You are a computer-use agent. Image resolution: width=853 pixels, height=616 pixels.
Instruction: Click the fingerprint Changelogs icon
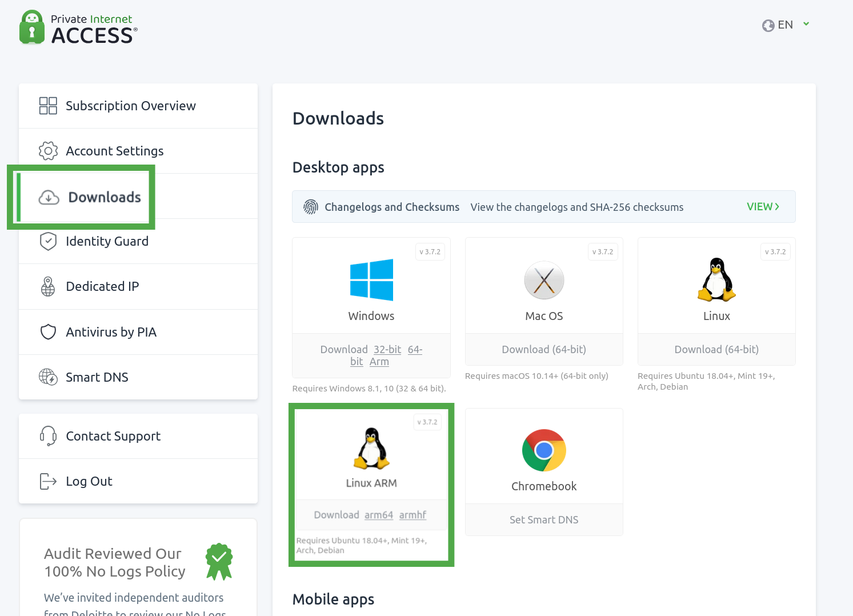pyautogui.click(x=311, y=207)
